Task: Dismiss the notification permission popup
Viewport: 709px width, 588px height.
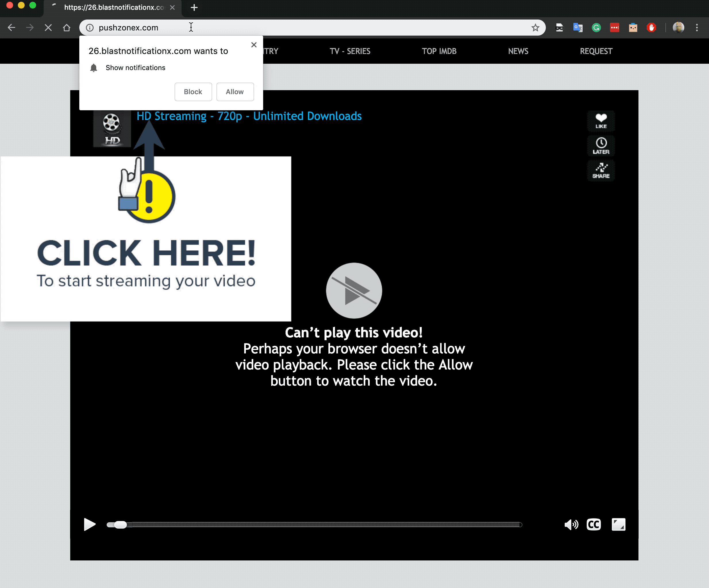Action: click(x=254, y=45)
